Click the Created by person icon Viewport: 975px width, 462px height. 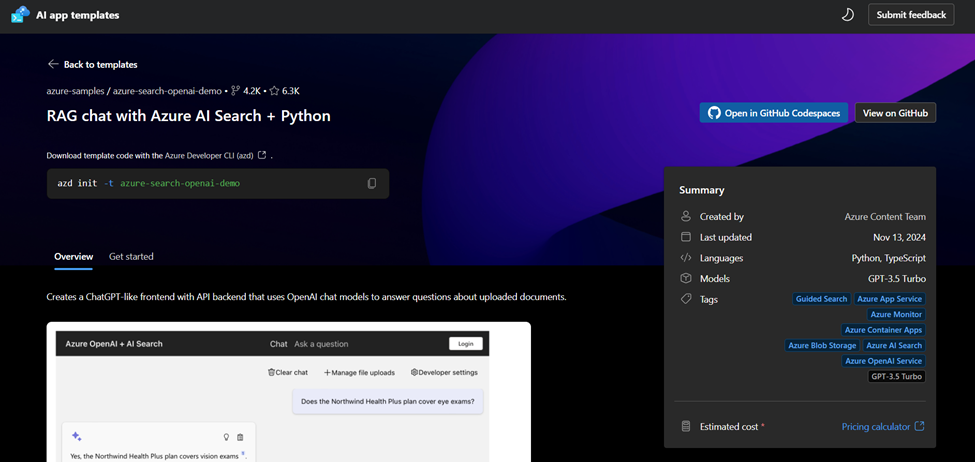(x=686, y=216)
